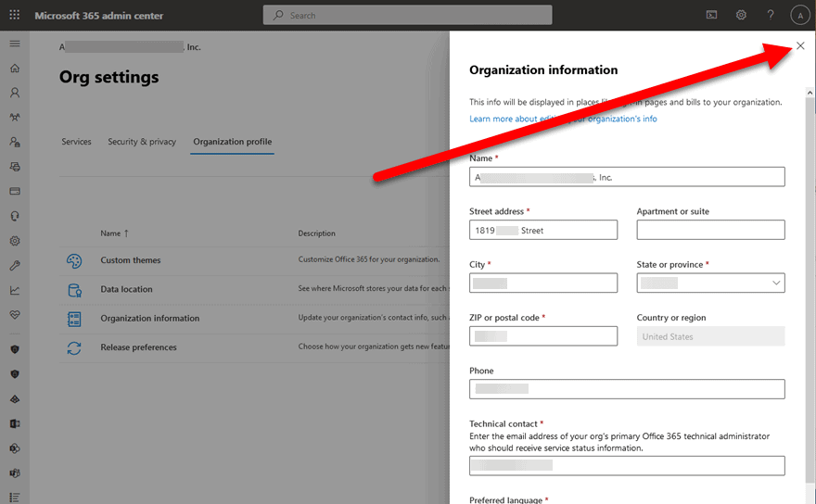Screen dimensions: 816x504
Task: Open Cloud Shell icon in header
Action: tap(711, 15)
